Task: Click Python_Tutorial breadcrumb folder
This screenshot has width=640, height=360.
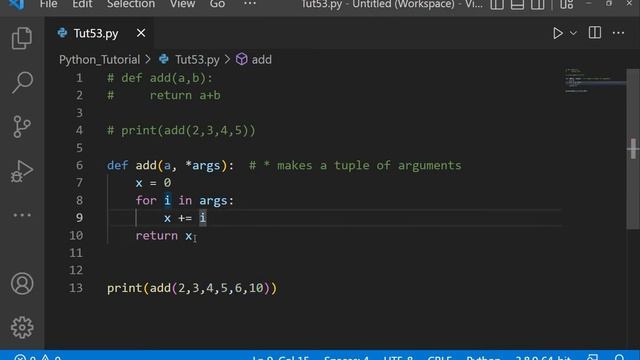Action: pyautogui.click(x=99, y=60)
